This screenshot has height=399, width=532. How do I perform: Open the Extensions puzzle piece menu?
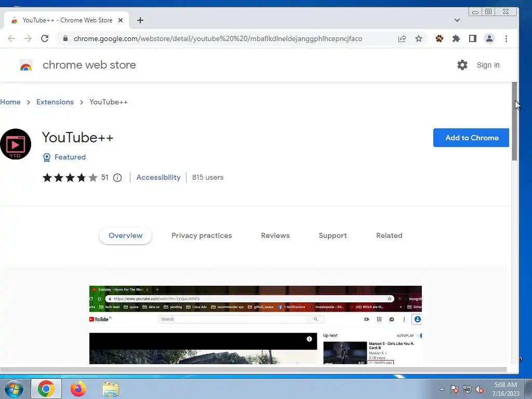click(x=456, y=38)
